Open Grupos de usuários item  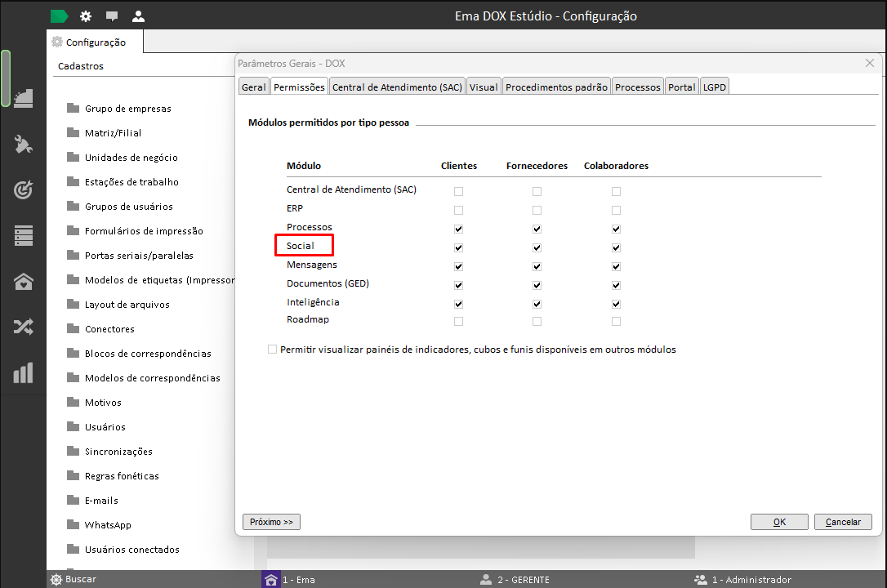[129, 207]
